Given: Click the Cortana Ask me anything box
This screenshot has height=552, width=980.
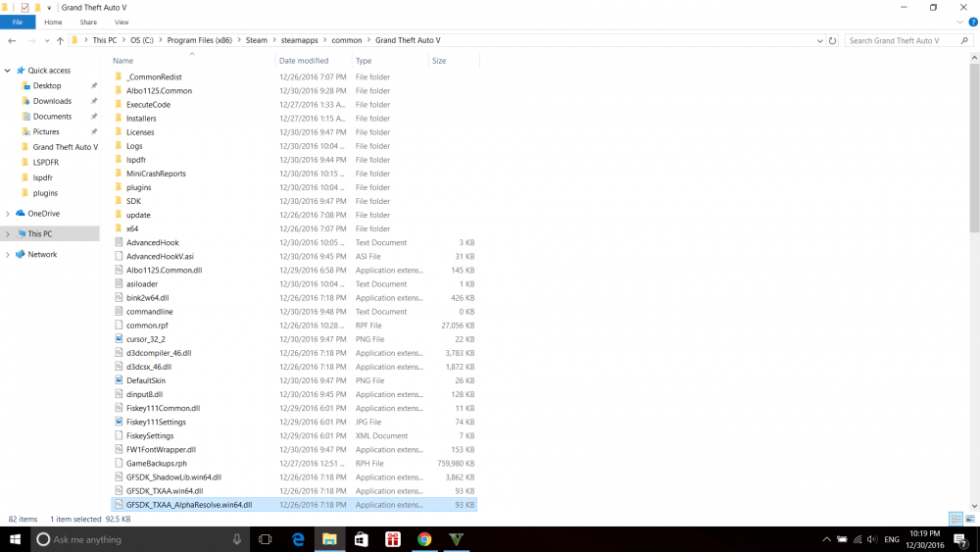Looking at the screenshot, I should (x=140, y=539).
